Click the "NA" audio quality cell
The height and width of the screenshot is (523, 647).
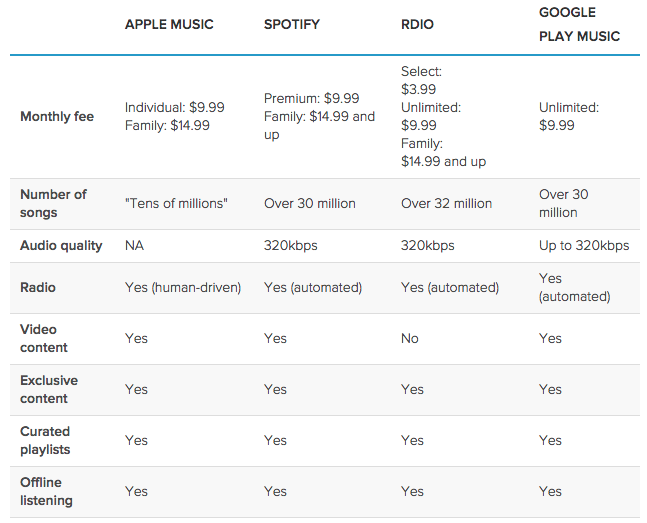(x=135, y=245)
